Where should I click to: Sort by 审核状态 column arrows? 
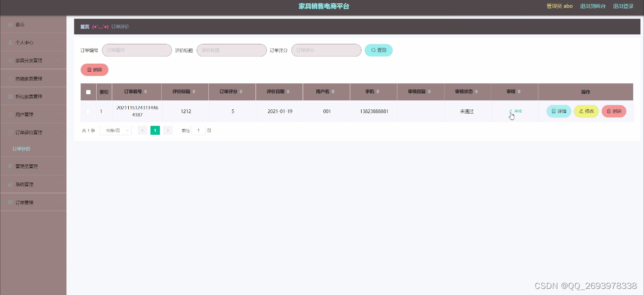pyautogui.click(x=477, y=92)
